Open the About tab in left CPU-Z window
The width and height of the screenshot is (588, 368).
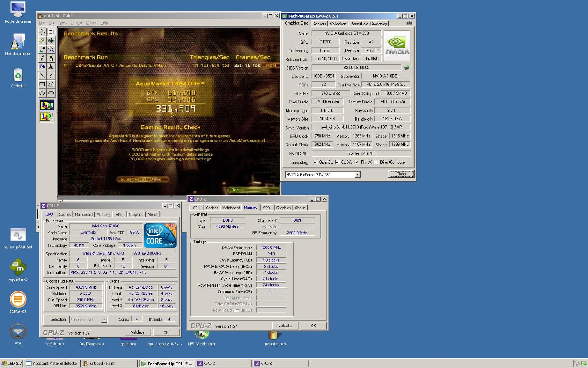click(x=153, y=215)
